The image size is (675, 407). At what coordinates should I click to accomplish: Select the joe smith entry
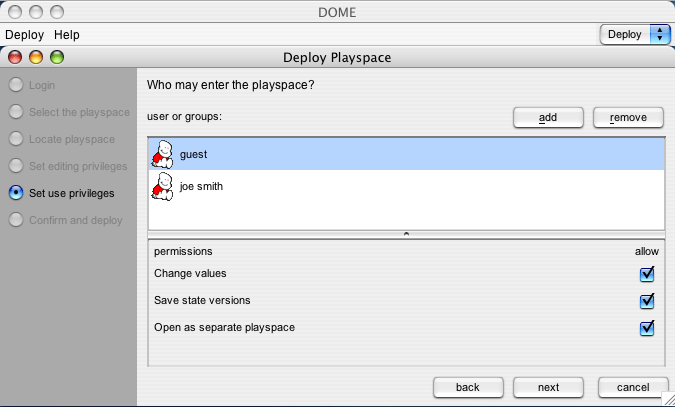pos(406,186)
